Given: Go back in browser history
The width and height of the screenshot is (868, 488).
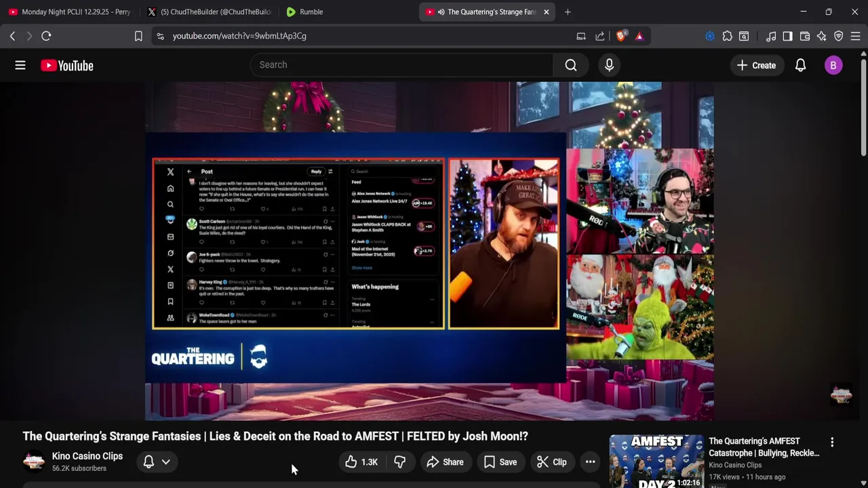Looking at the screenshot, I should tap(12, 36).
